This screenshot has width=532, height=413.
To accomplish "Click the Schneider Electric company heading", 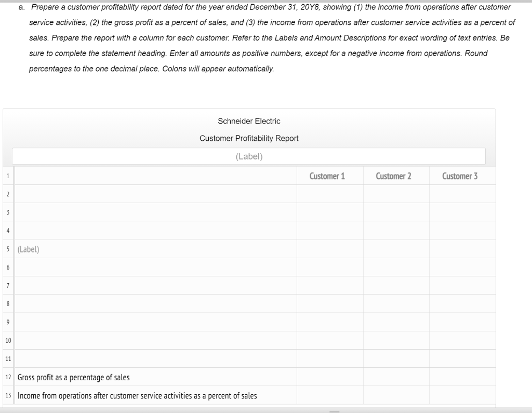I will click(249, 121).
